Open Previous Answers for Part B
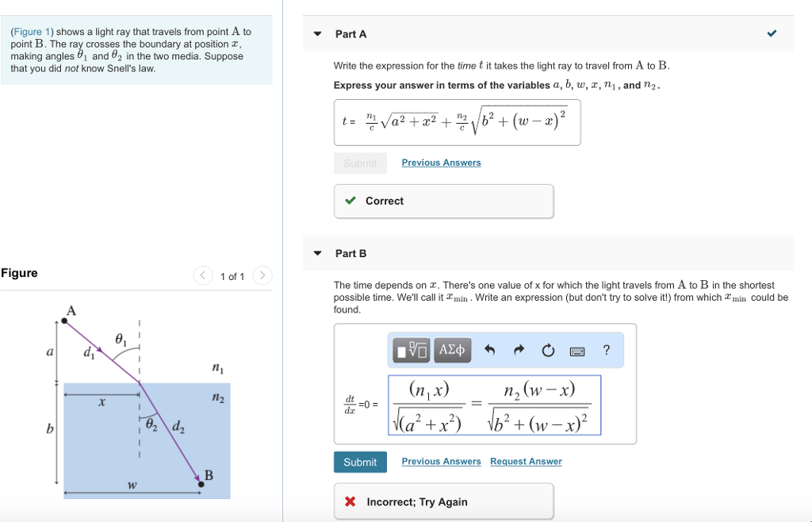 (x=441, y=461)
